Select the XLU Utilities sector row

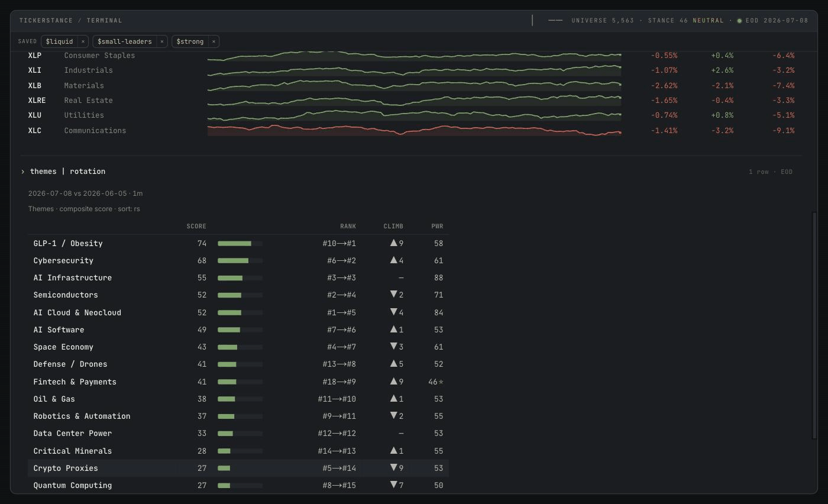412,115
